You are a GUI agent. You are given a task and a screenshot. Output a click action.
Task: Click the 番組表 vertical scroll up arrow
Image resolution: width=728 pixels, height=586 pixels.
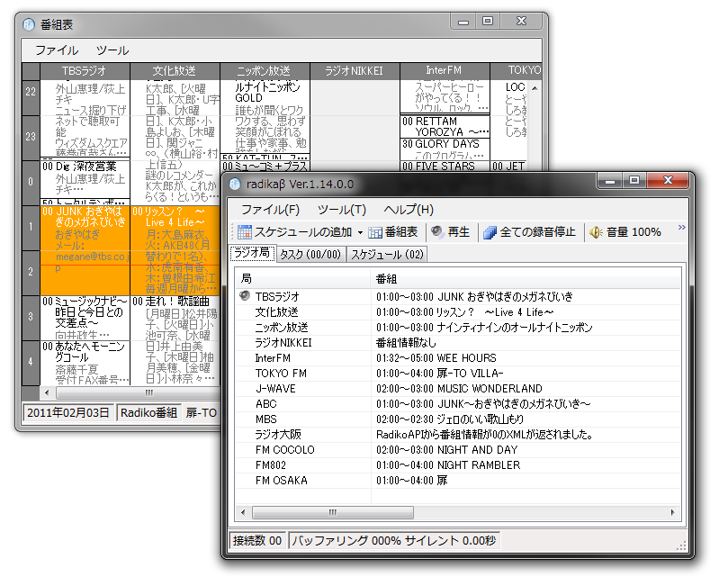(535, 87)
